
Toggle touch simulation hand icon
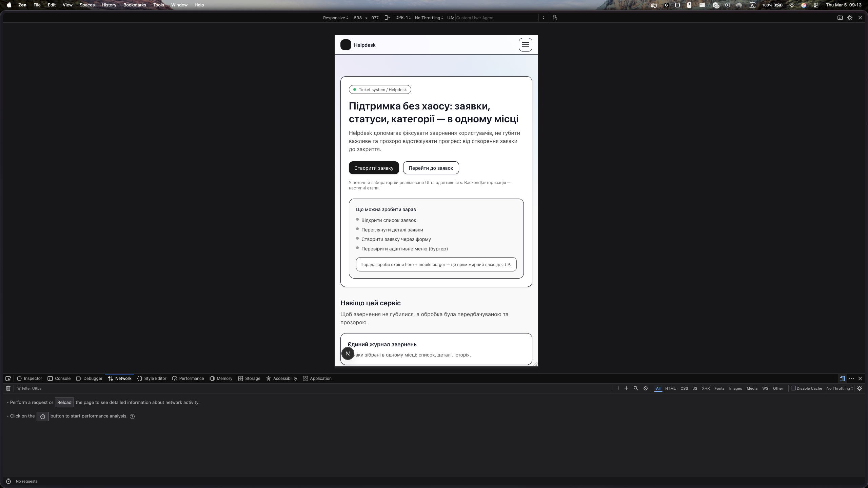tap(555, 18)
